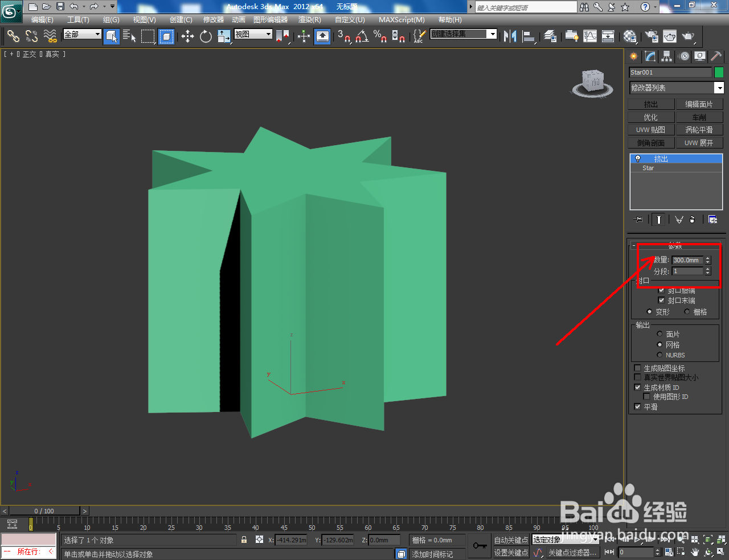Select the Morph (变形) radio button
Image resolution: width=729 pixels, height=560 pixels.
[649, 311]
